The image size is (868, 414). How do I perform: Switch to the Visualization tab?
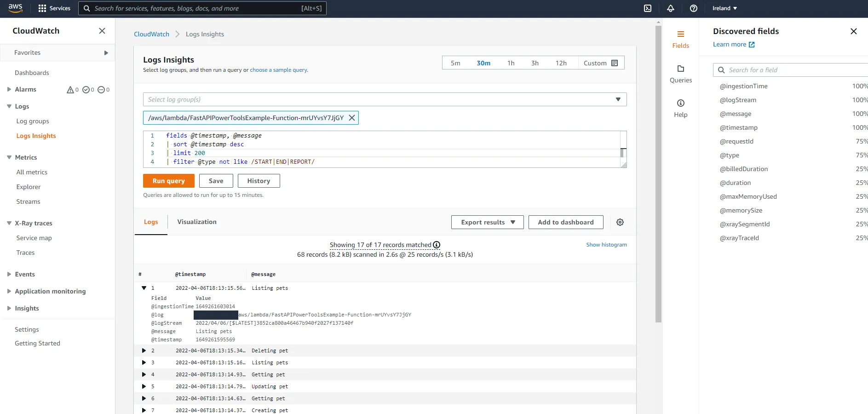point(196,222)
